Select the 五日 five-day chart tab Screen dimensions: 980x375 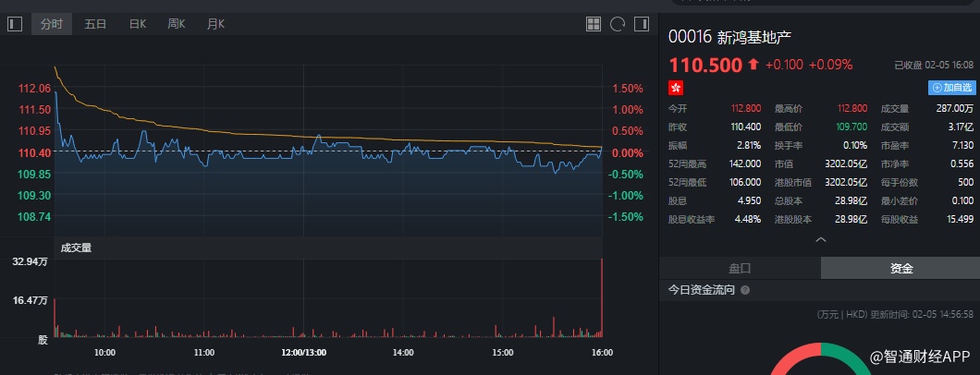point(95,24)
